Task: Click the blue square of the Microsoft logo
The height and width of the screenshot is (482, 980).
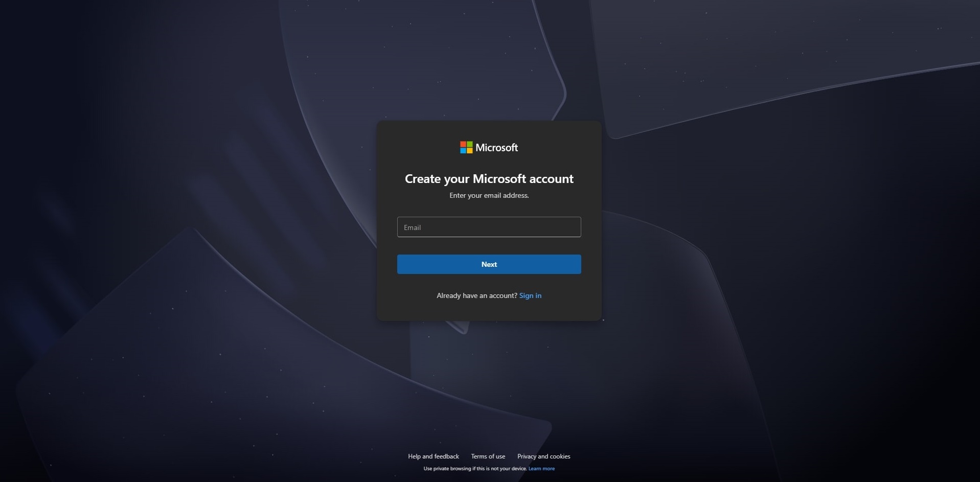Action: coord(463,151)
